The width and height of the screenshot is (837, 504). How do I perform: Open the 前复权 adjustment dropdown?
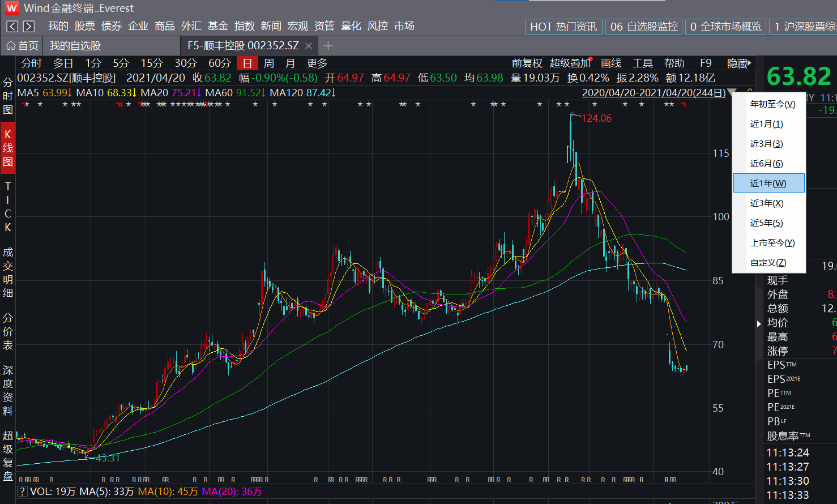pos(527,63)
